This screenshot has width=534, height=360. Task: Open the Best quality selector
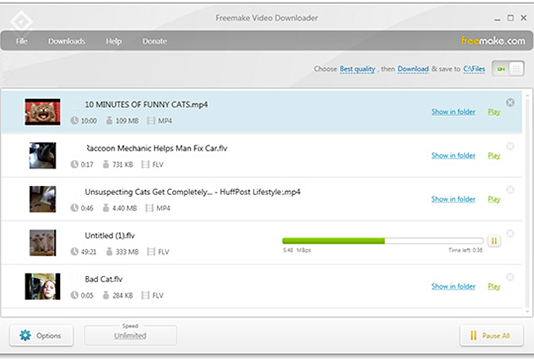357,69
